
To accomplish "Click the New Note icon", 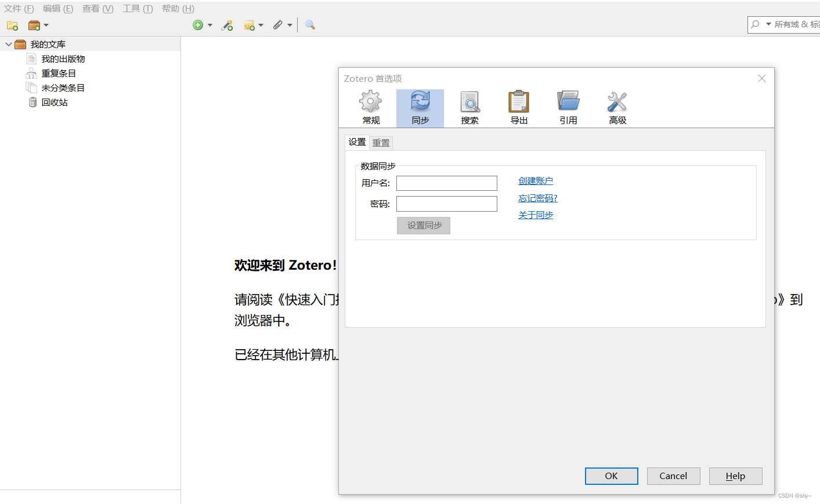I will click(250, 26).
